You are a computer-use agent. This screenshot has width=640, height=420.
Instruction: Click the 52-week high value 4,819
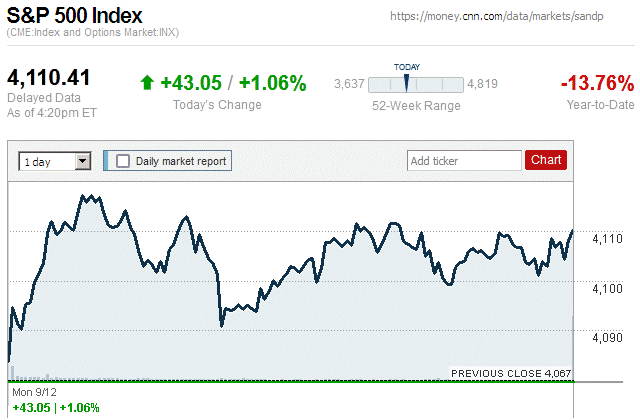(482, 83)
